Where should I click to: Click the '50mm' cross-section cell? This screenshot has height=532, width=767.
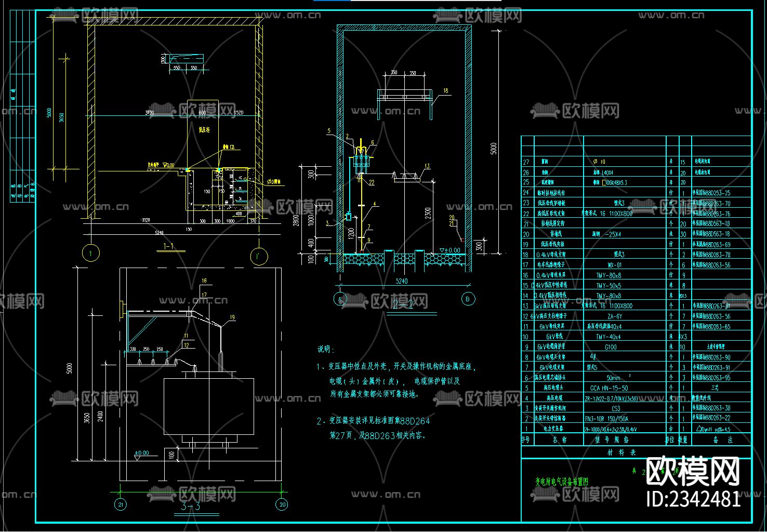[614, 378]
